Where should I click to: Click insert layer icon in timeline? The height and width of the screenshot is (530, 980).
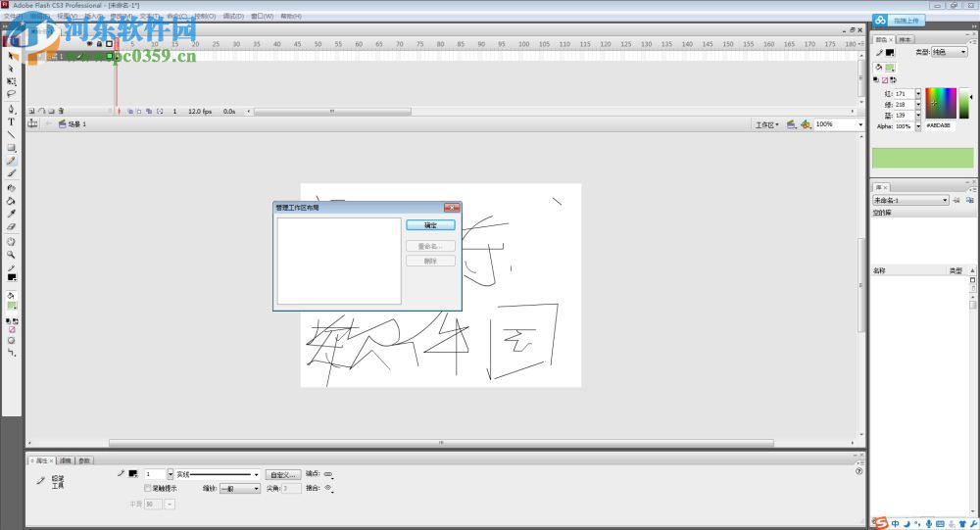[31, 112]
